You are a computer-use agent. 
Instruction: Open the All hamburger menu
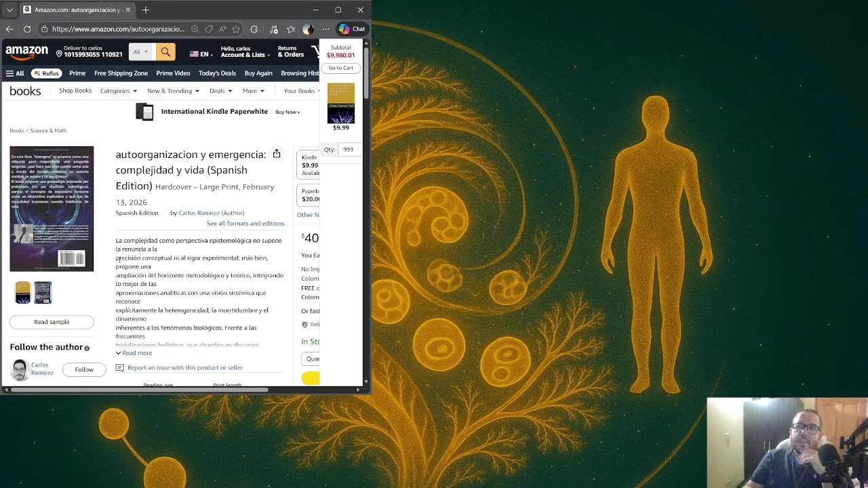(15, 73)
